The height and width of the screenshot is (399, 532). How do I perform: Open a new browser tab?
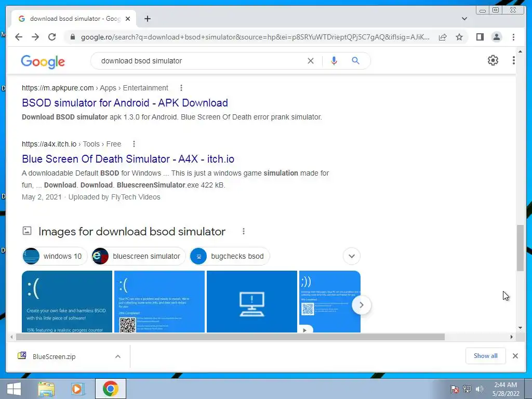pos(147,19)
